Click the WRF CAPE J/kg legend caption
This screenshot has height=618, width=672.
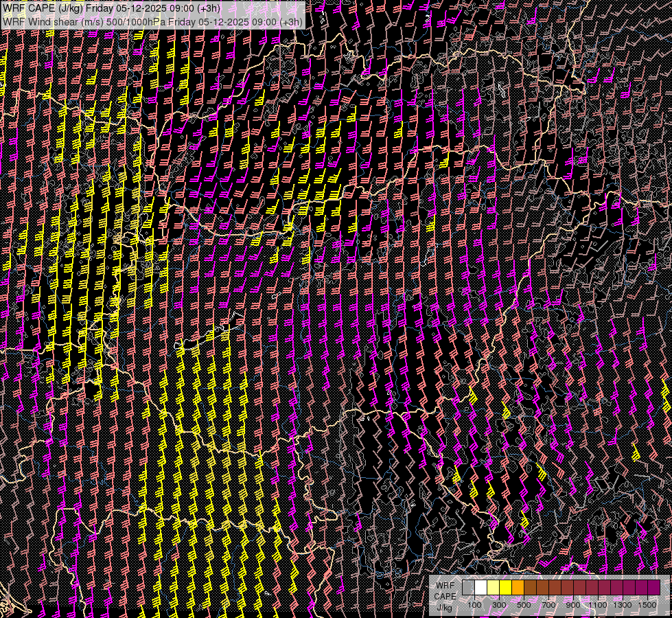click(x=445, y=596)
